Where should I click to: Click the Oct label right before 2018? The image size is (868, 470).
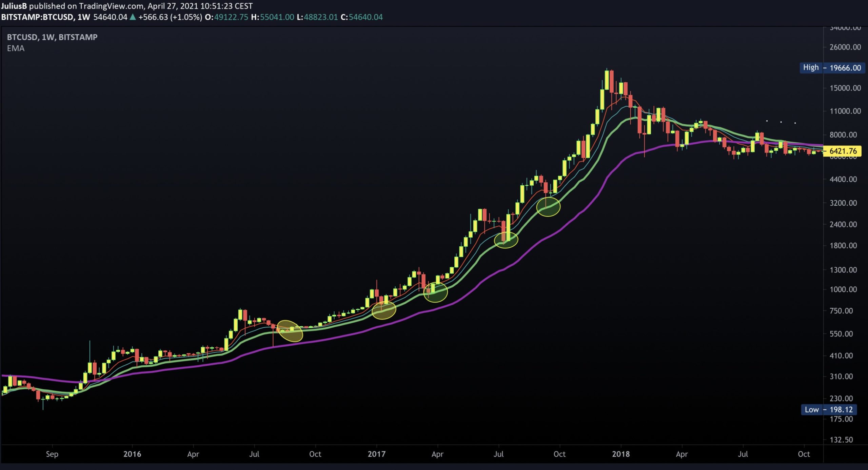pos(559,454)
